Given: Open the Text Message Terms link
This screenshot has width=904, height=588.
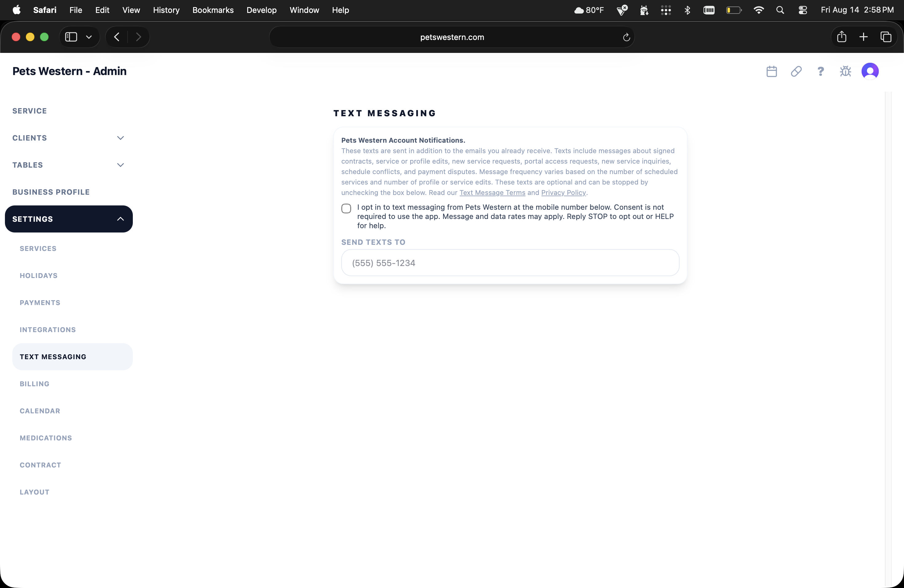Looking at the screenshot, I should click(x=492, y=193).
